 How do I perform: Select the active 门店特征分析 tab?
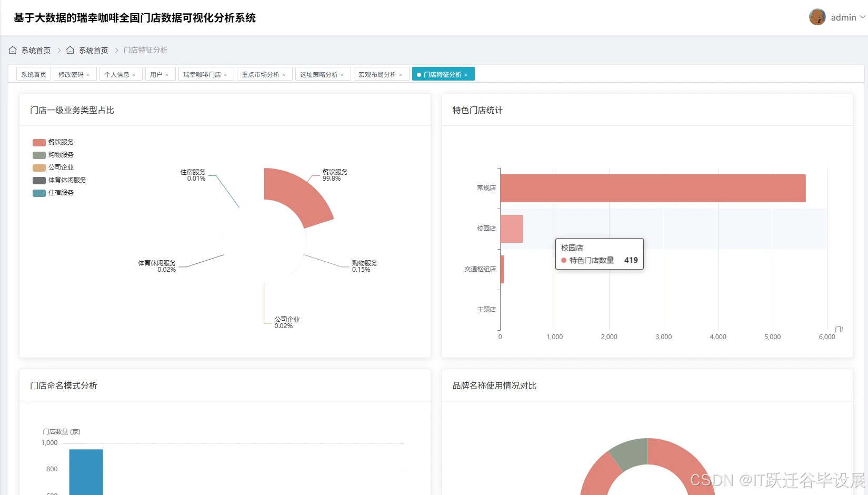[443, 75]
